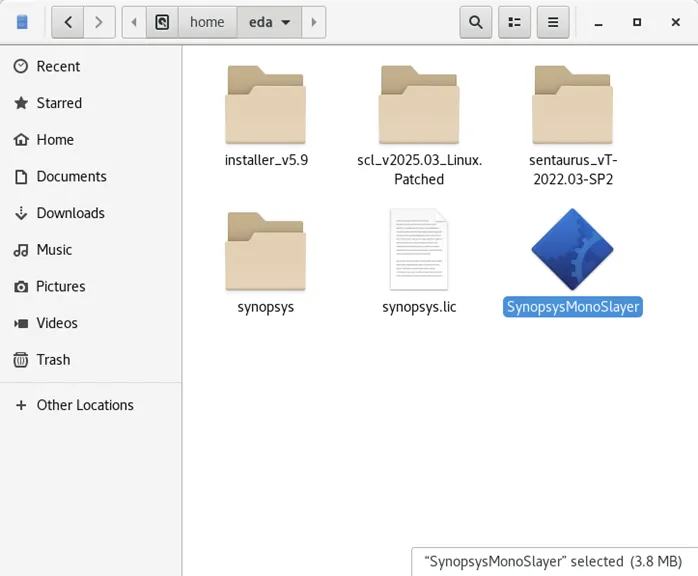Image resolution: width=698 pixels, height=576 pixels.
Task: Select the synopsys folder icon
Action: point(265,251)
